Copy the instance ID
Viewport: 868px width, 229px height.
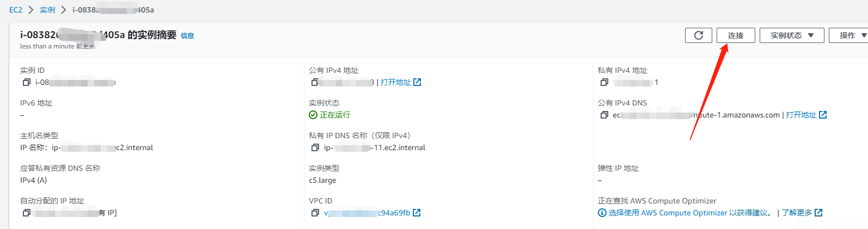click(x=26, y=83)
